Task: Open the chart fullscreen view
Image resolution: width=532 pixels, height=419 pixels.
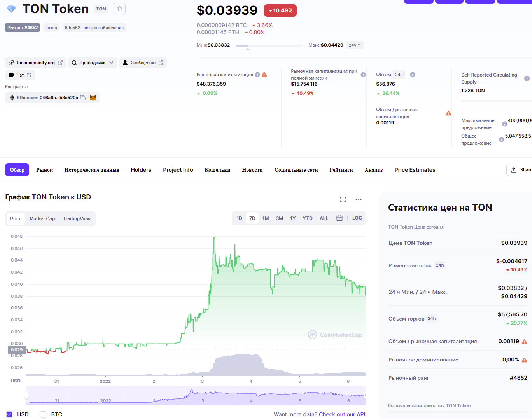Action: 343,199
